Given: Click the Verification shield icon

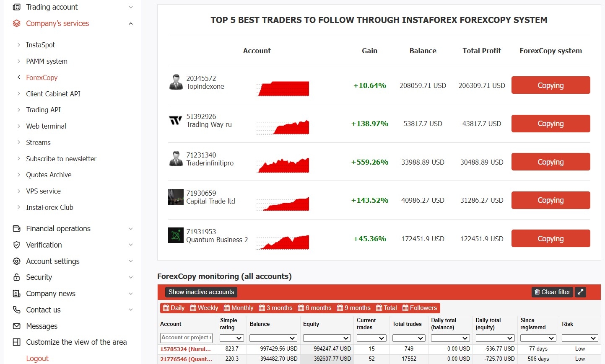Looking at the screenshot, I should [16, 245].
